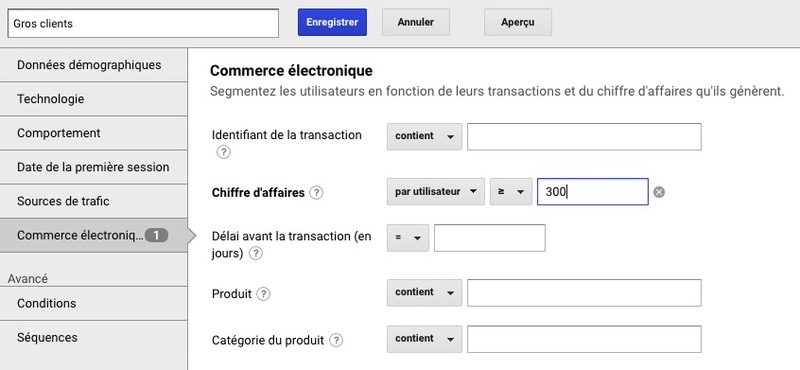Clear the Chiffre d'affaires filter value
800x370 pixels.
click(x=659, y=192)
